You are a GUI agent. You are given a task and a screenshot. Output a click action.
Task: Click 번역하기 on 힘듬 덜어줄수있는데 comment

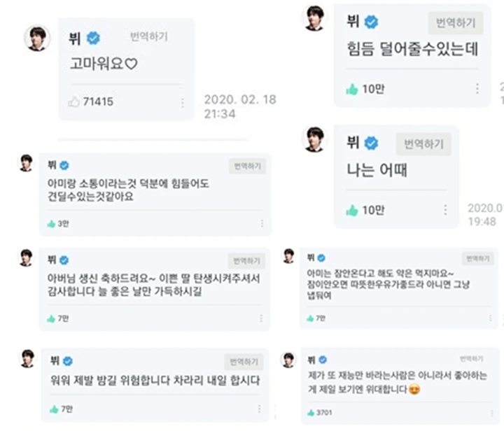456,23
